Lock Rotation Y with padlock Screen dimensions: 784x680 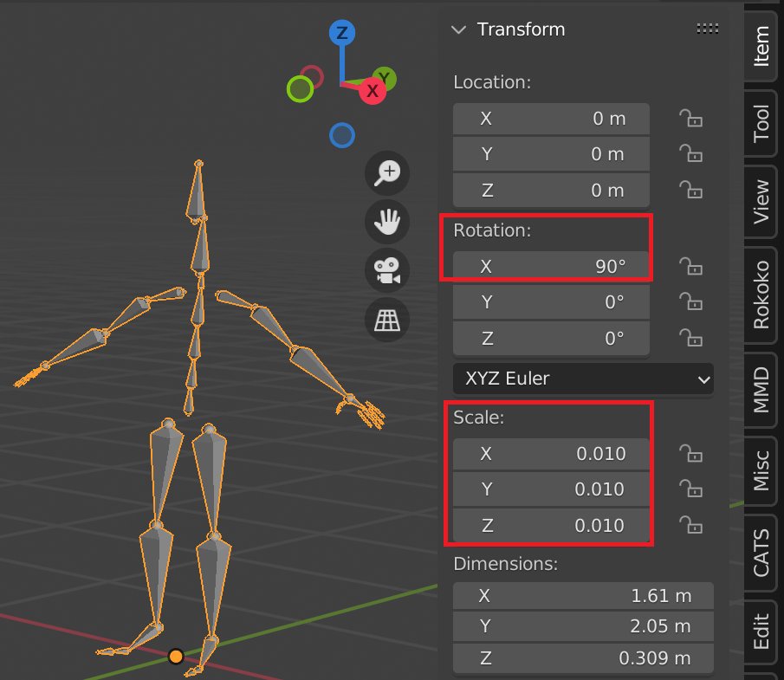coord(691,301)
